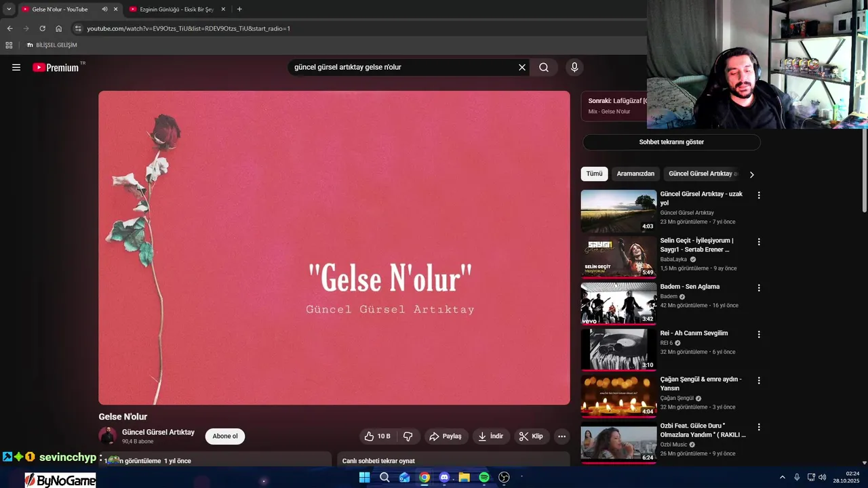Download the video with İndir
Screen dimensions: 868x488
click(491, 436)
